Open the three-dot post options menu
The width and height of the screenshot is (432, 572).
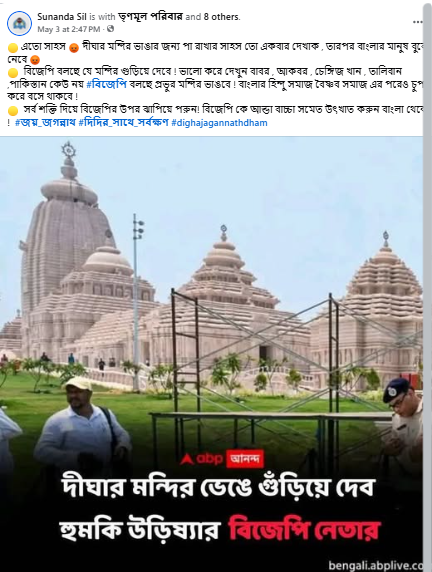(418, 22)
